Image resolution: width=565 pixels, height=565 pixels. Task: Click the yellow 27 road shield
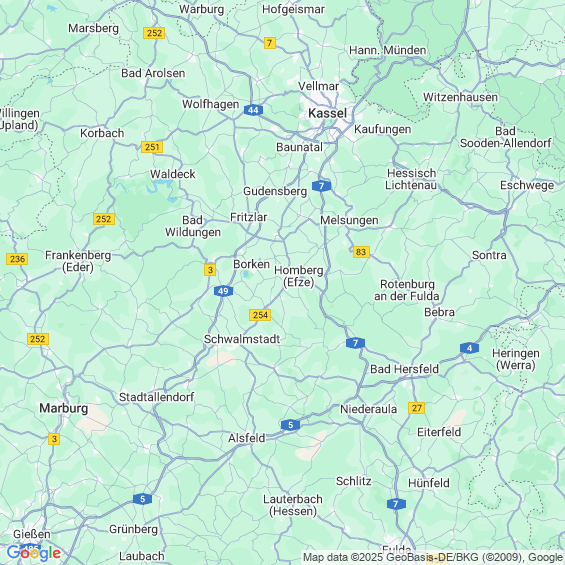pos(417,408)
